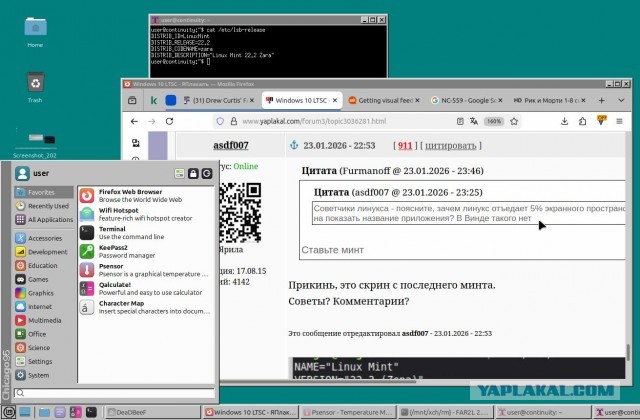Open the Home folder on desktop
640x420 pixels.
pos(36,32)
